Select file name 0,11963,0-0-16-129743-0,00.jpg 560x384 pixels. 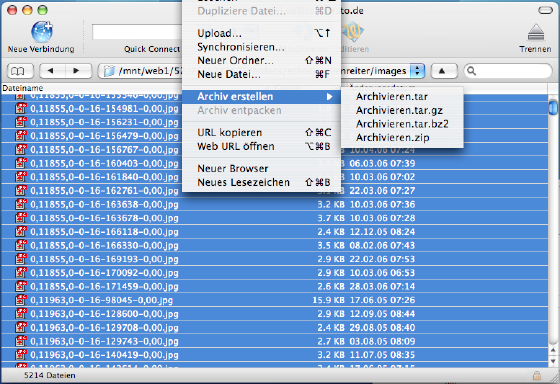point(104,341)
